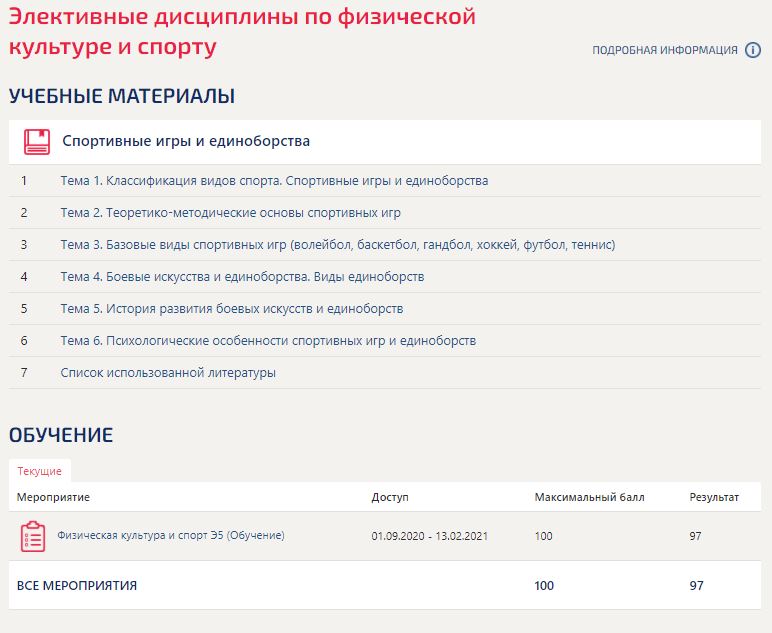
Task: Open Тема 1 on sports classification
Action: point(274,181)
